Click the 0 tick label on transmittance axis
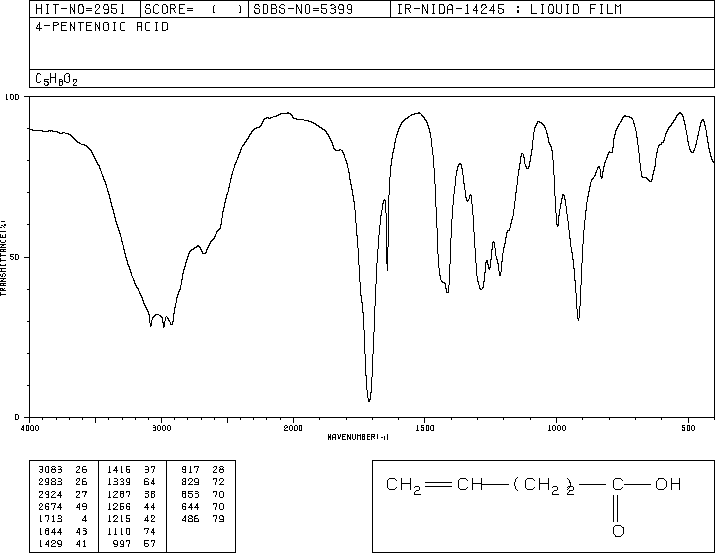 17,417
